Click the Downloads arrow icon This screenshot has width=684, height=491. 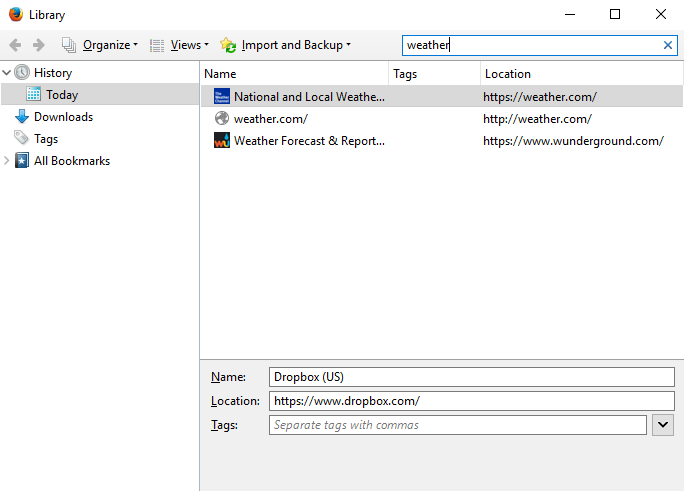22,116
